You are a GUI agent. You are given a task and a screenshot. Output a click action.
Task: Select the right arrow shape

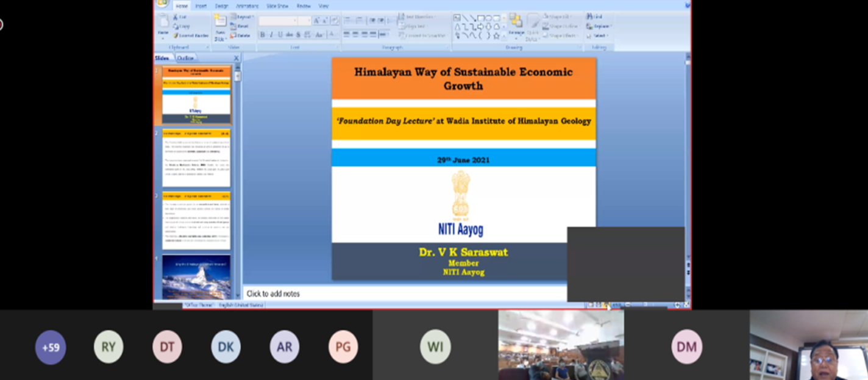point(480,27)
